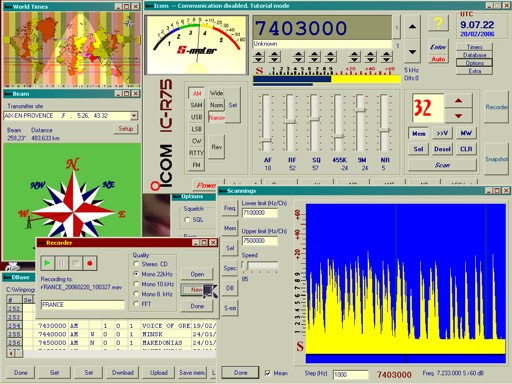Click the Auto button
512x384 pixels.
click(x=438, y=59)
